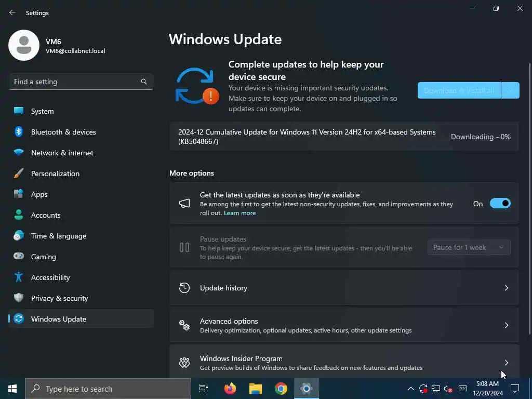This screenshot has height=399, width=532.
Task: Expand the Windows Insider Program chevron
Action: coord(506,362)
